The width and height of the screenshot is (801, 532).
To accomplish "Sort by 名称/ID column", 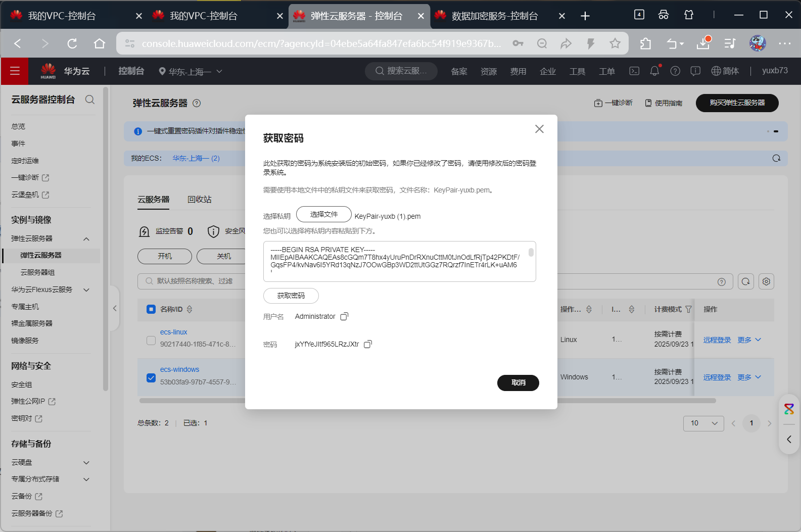I will coord(190,309).
